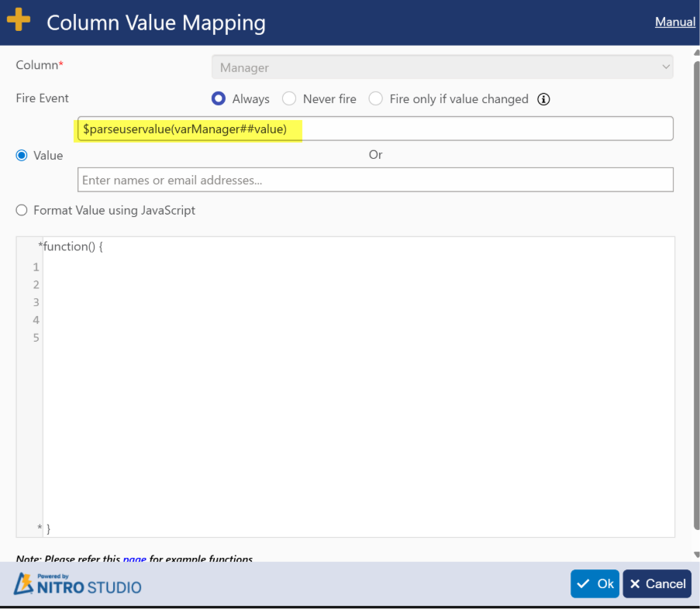Click the Nitro Studio logo
The image size is (700, 609).
(x=78, y=584)
